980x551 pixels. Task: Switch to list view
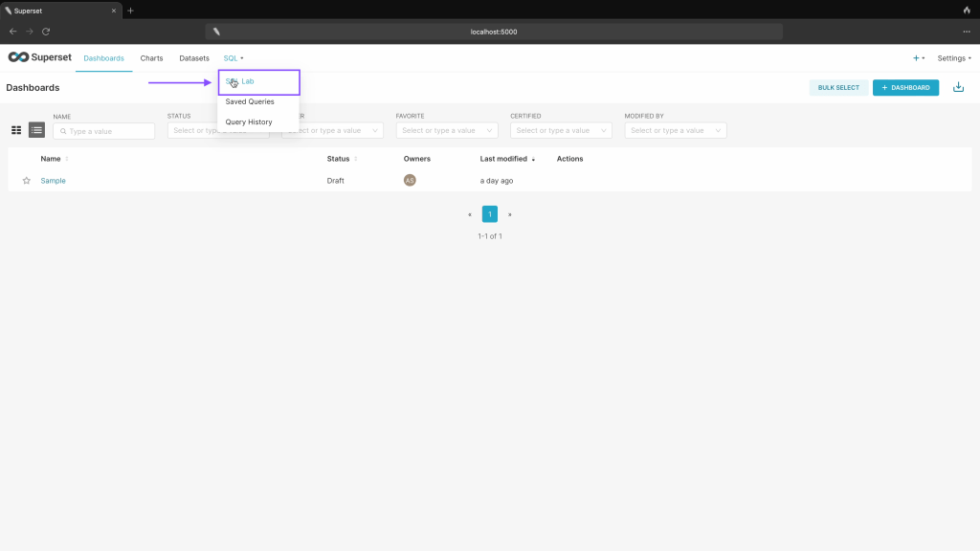click(36, 130)
